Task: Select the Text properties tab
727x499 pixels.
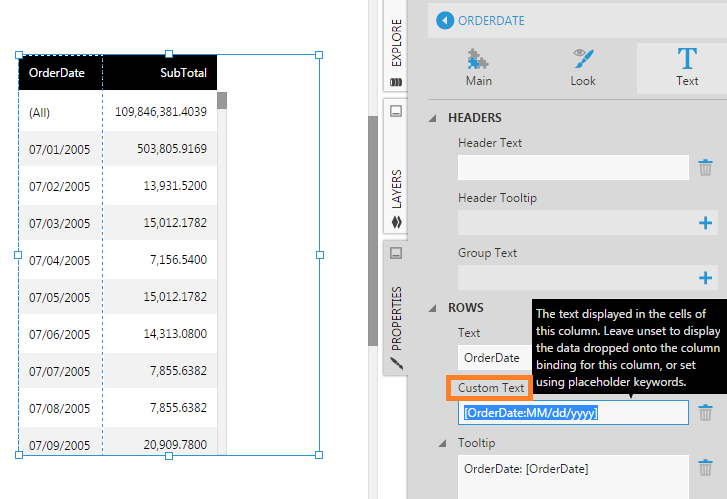Action: [687, 68]
